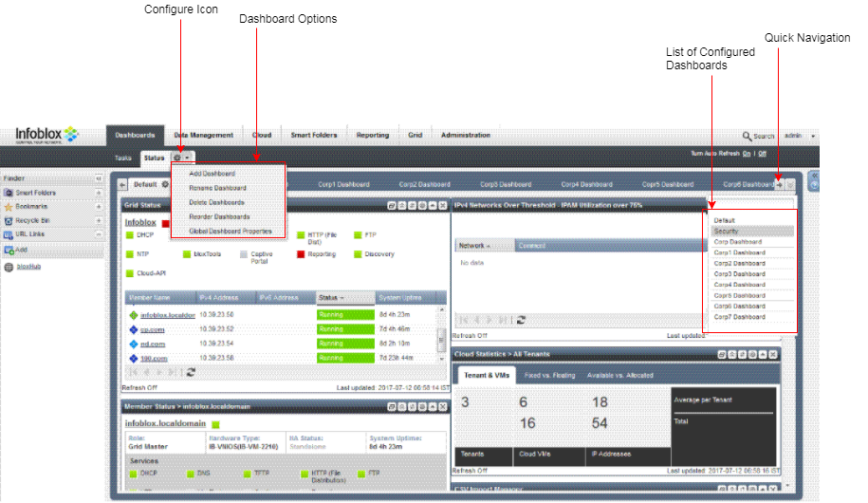Viewport: 868px width, 503px height.
Task: Open the Reporting tab
Action: click(373, 135)
